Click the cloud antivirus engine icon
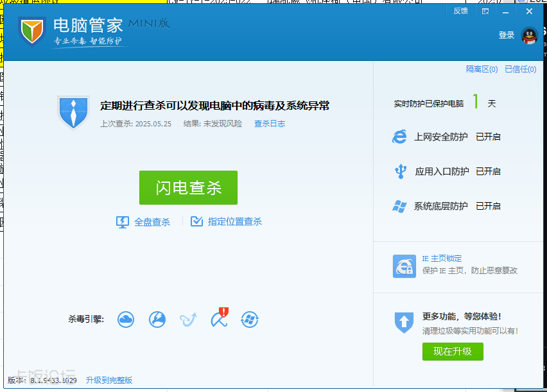547x392 pixels. [126, 320]
